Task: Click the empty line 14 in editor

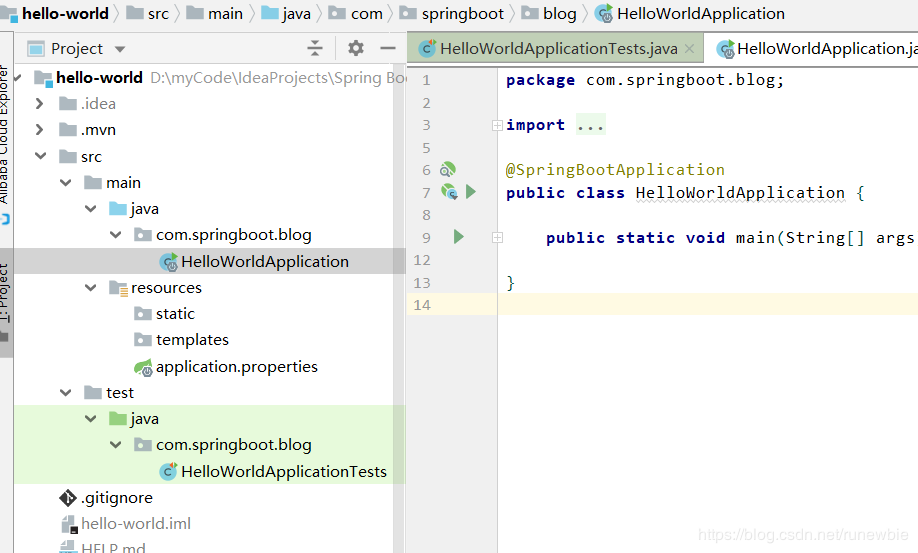Action: (707, 304)
